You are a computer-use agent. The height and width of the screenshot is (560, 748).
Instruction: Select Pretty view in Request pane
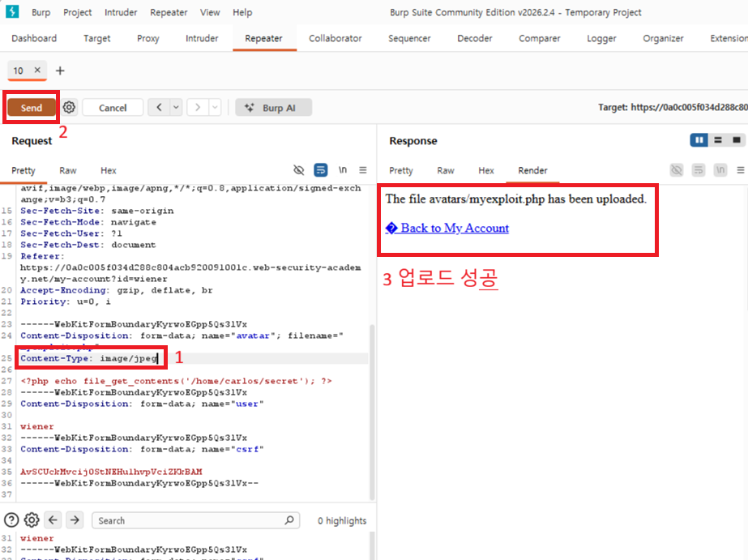(24, 170)
